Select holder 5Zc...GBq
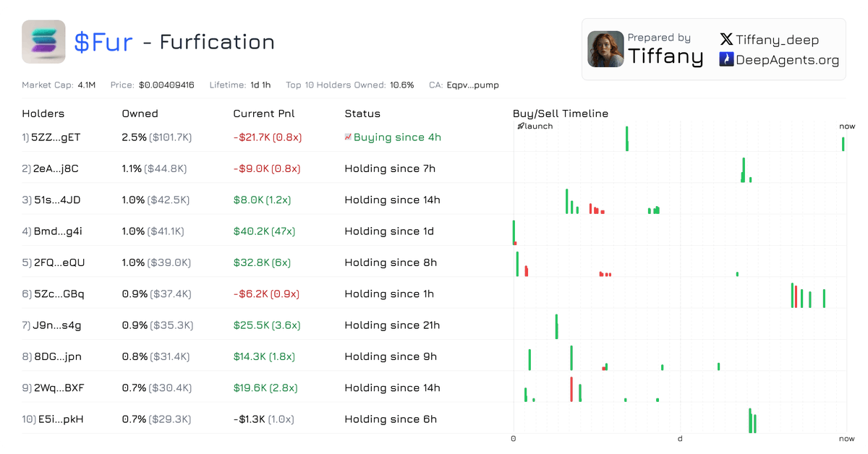 (59, 294)
